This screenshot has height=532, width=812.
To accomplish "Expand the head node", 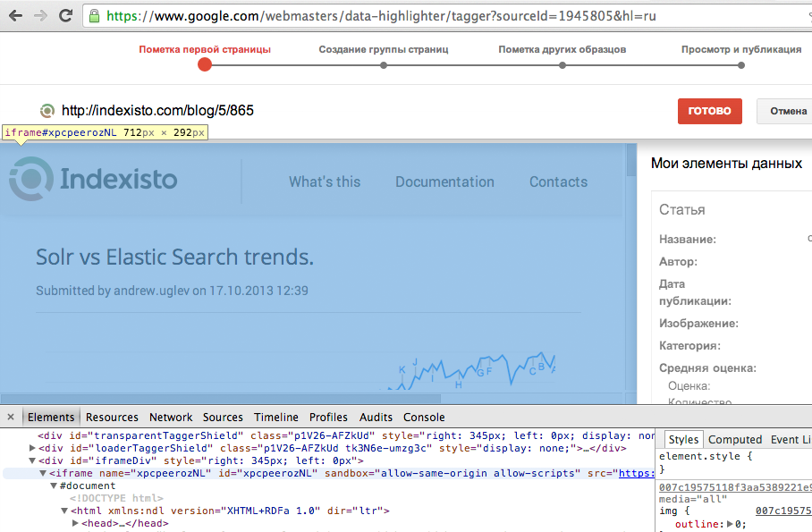I will (75, 523).
